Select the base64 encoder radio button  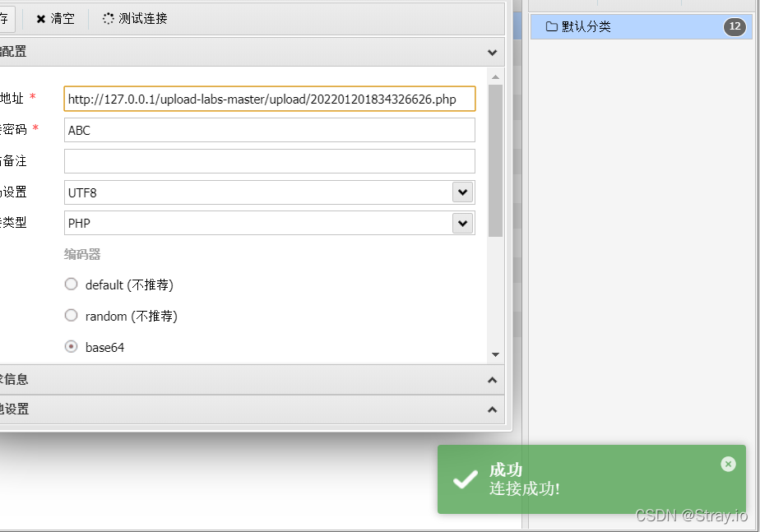pyautogui.click(x=72, y=347)
